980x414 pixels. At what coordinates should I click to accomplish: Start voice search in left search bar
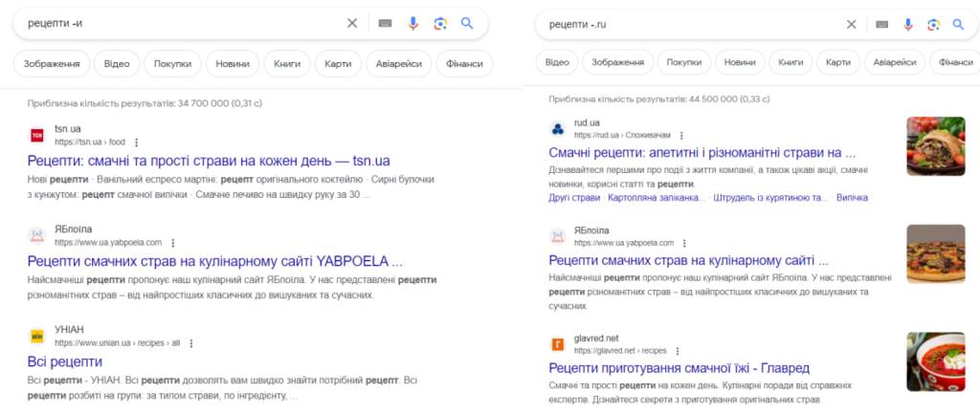(412, 24)
